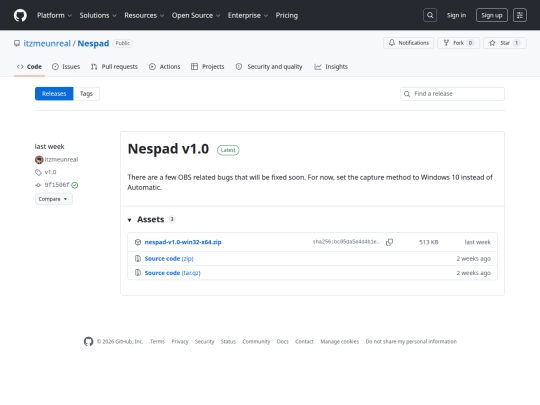The image size is (540, 405).
Task: Click the commit icon beside 9f1586f
Action: pos(38,185)
